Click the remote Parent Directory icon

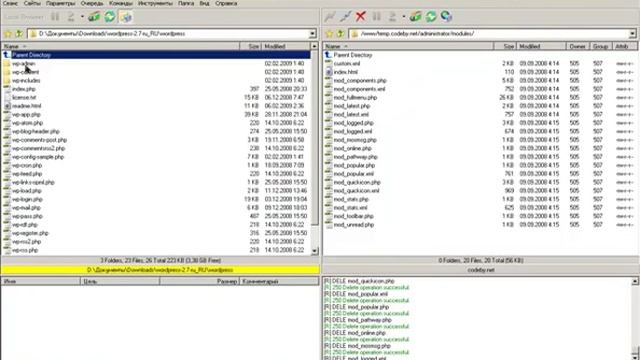point(328,55)
